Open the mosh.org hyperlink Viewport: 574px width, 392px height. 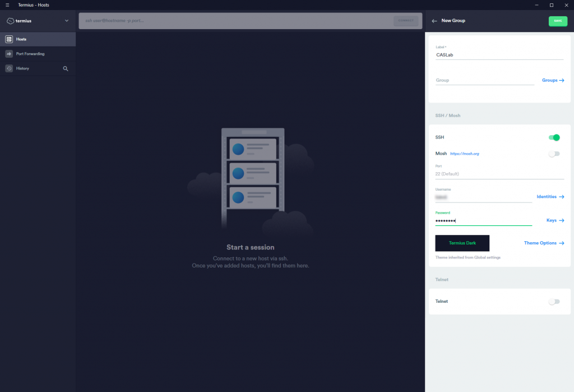[x=465, y=154]
